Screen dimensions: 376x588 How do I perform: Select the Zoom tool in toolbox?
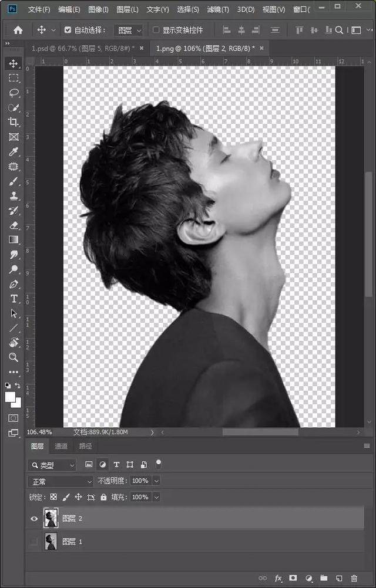(x=14, y=357)
